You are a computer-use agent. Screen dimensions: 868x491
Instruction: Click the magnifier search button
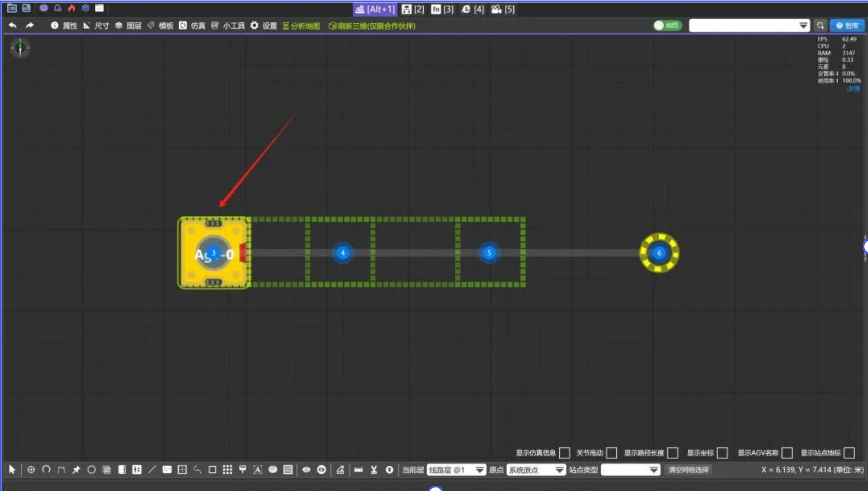tap(820, 25)
